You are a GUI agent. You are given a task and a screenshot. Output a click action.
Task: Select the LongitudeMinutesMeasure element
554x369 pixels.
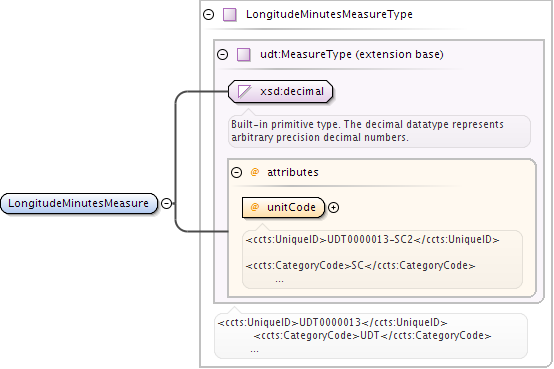79,204
